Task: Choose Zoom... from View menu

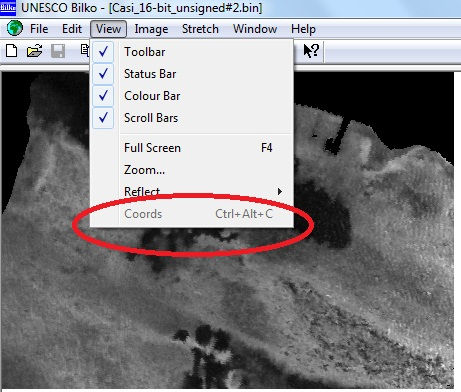Action: [192, 170]
